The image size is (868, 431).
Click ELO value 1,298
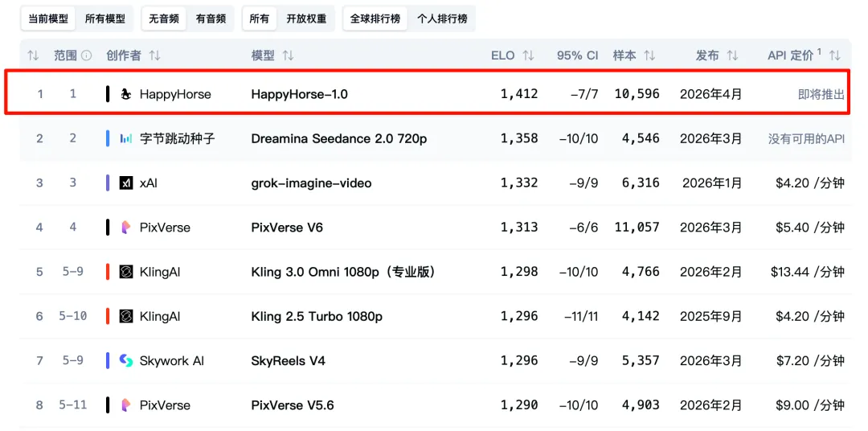click(519, 272)
